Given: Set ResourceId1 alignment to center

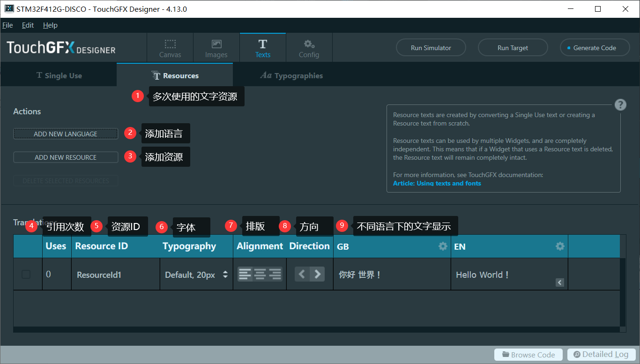Looking at the screenshot, I should pos(260,274).
